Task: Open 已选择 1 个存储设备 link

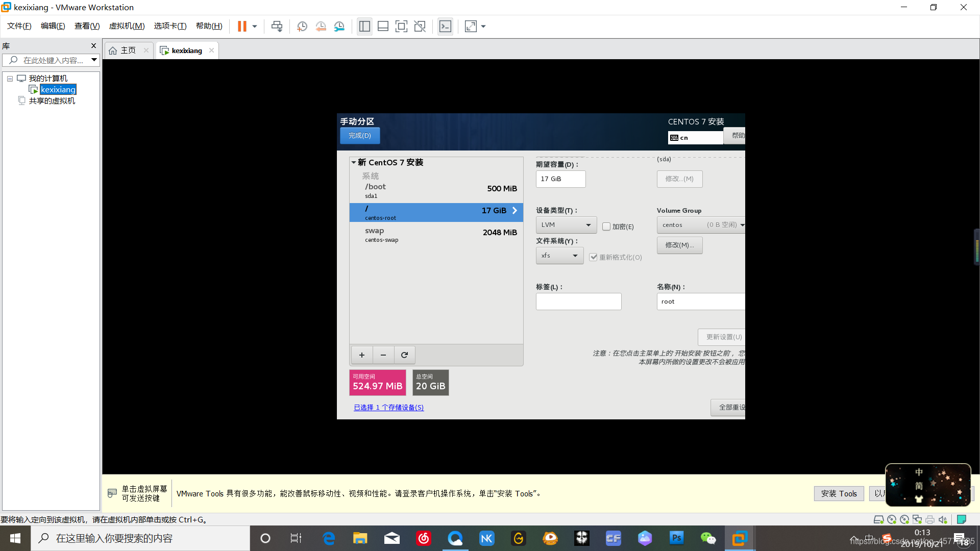Action: point(388,407)
